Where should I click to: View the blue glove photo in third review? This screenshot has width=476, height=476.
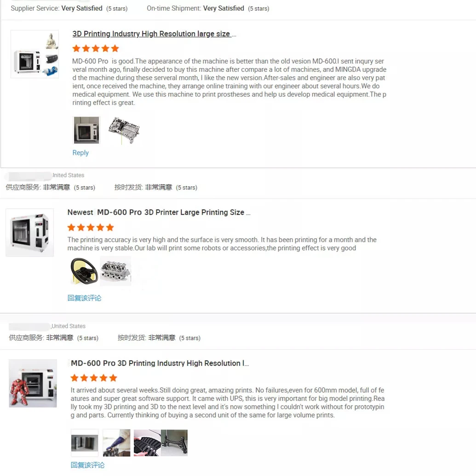pos(116,443)
